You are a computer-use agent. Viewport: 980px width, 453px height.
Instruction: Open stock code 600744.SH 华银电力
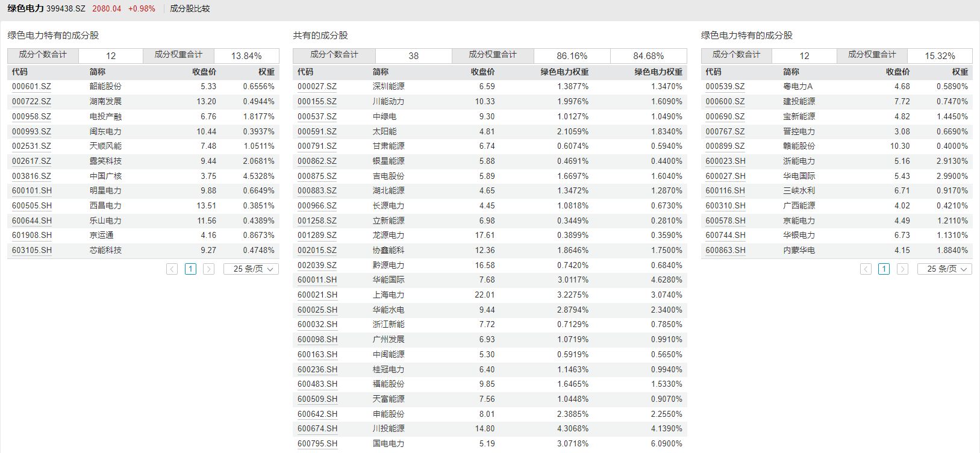[725, 236]
